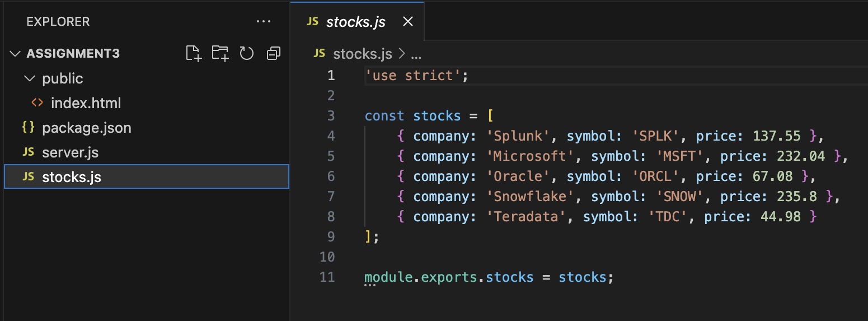Click stocks.js in the breadcrumb bar
Viewport: 868px width, 321px height.
coord(362,54)
